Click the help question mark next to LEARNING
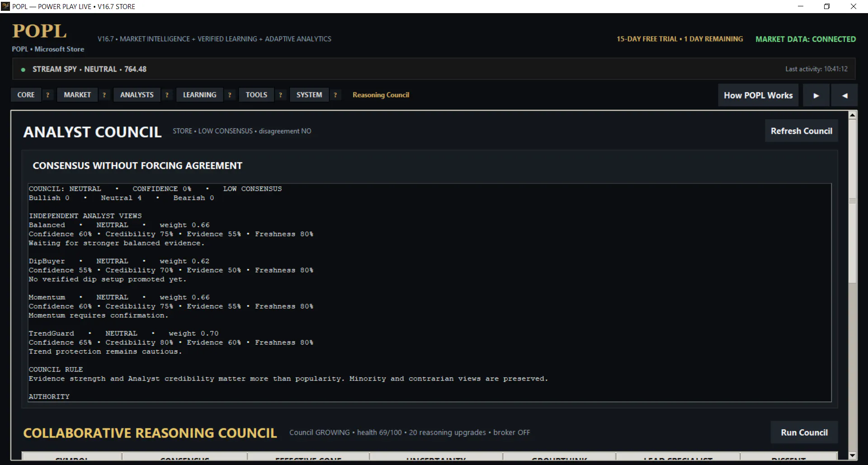Image resolution: width=868 pixels, height=465 pixels. click(x=230, y=95)
